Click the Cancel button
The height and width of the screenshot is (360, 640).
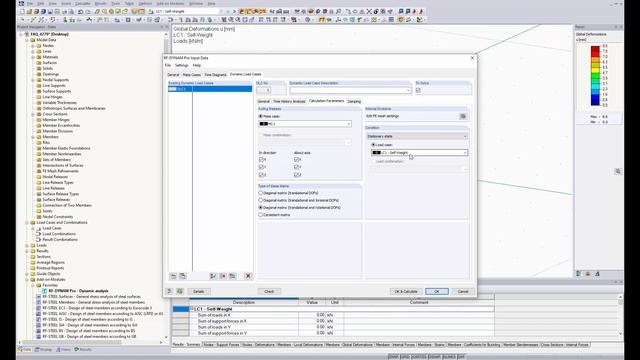tap(463, 291)
